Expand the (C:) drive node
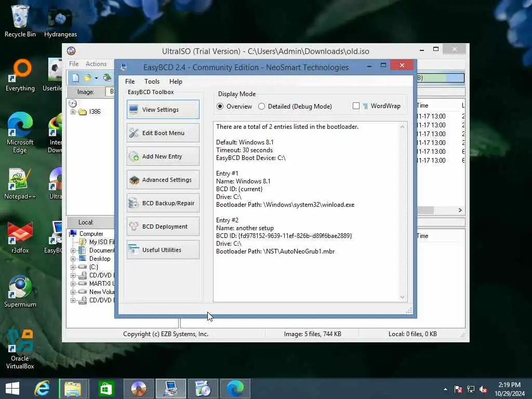This screenshot has width=532, height=399. [x=73, y=267]
